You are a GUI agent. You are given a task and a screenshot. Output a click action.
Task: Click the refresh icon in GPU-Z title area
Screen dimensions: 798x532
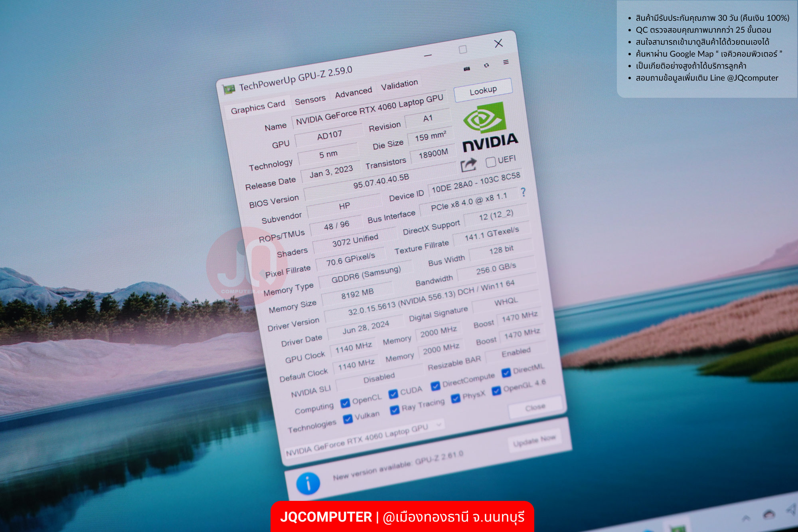(486, 65)
